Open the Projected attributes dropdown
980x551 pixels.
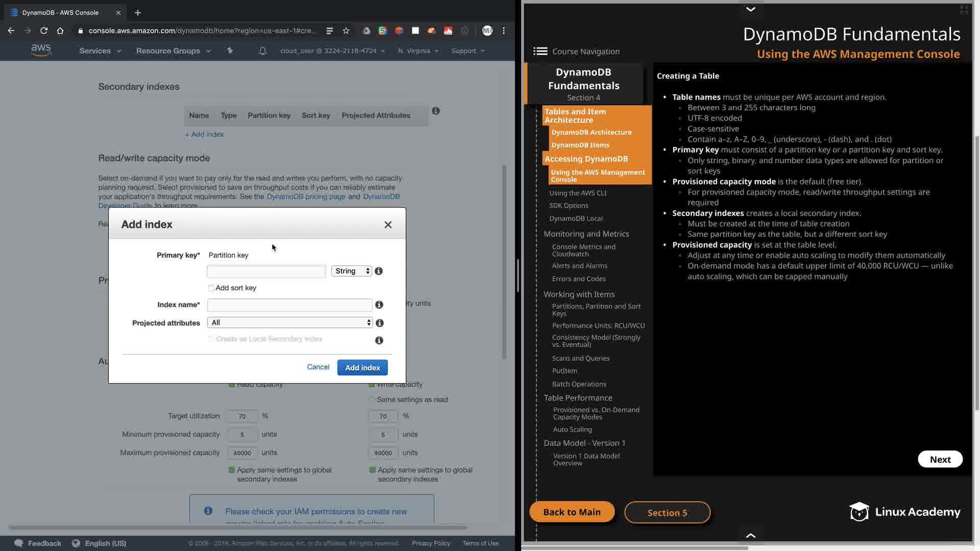pos(289,323)
